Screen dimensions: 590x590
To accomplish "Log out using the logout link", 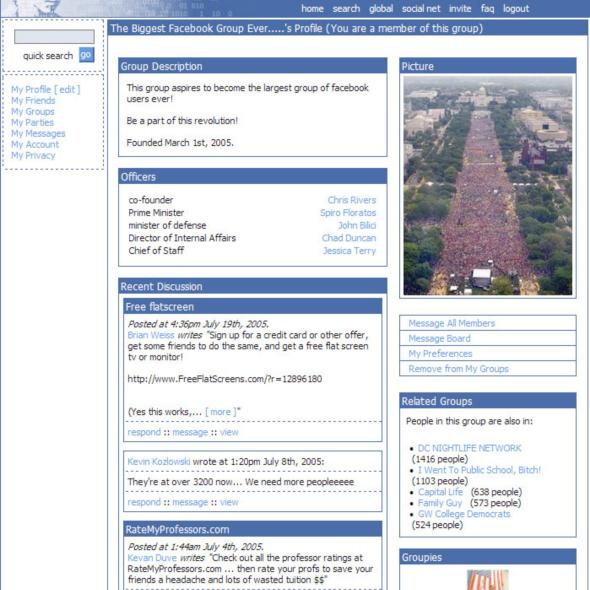I will pos(516,9).
